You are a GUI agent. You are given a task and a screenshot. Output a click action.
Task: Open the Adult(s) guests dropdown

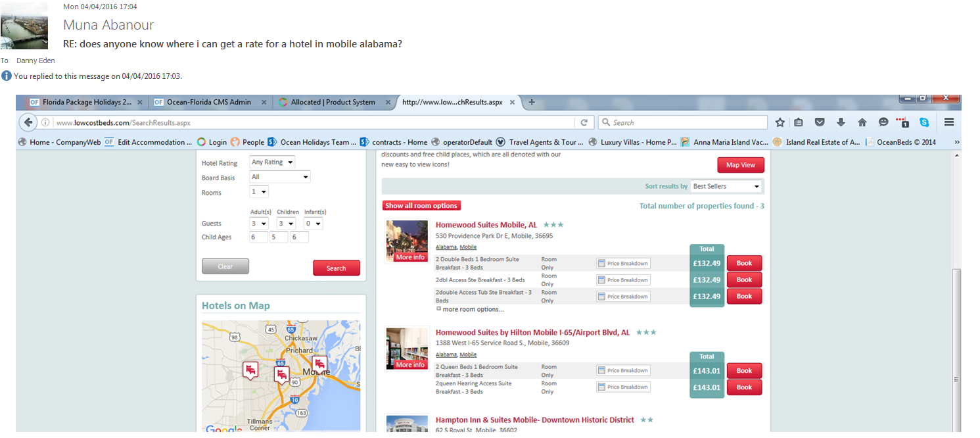pyautogui.click(x=259, y=224)
